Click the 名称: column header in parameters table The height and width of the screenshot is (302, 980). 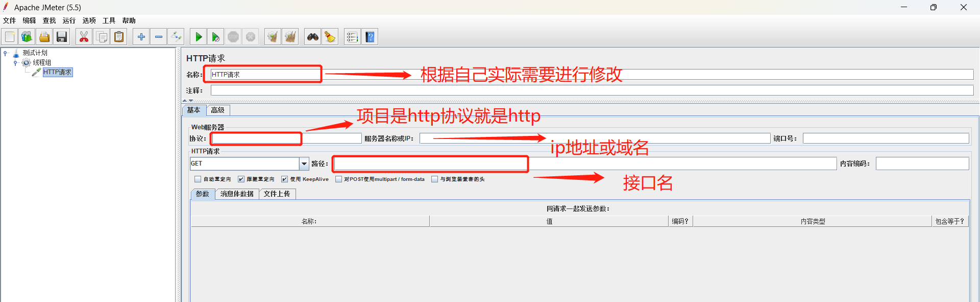point(310,221)
